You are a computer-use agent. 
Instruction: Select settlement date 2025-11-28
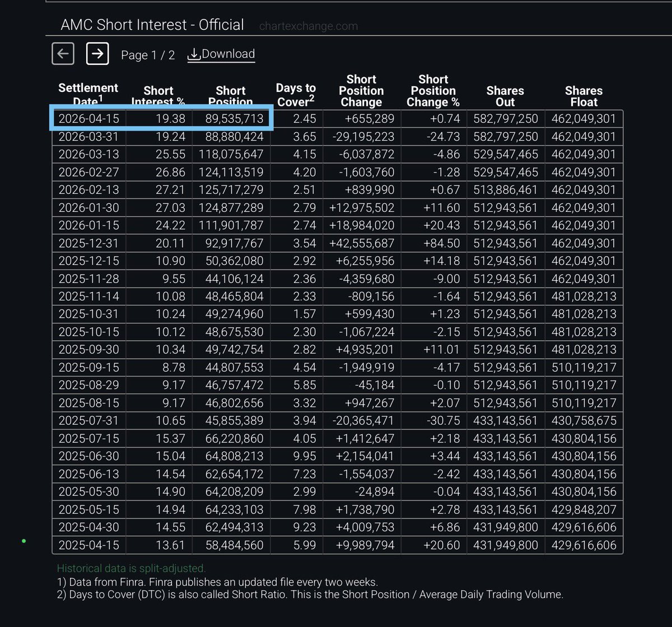[x=88, y=278]
